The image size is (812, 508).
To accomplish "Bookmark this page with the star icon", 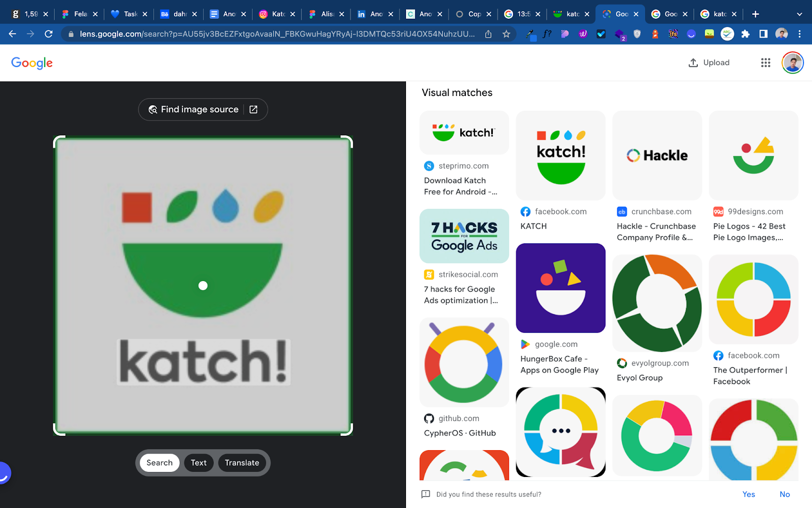I will tap(506, 34).
